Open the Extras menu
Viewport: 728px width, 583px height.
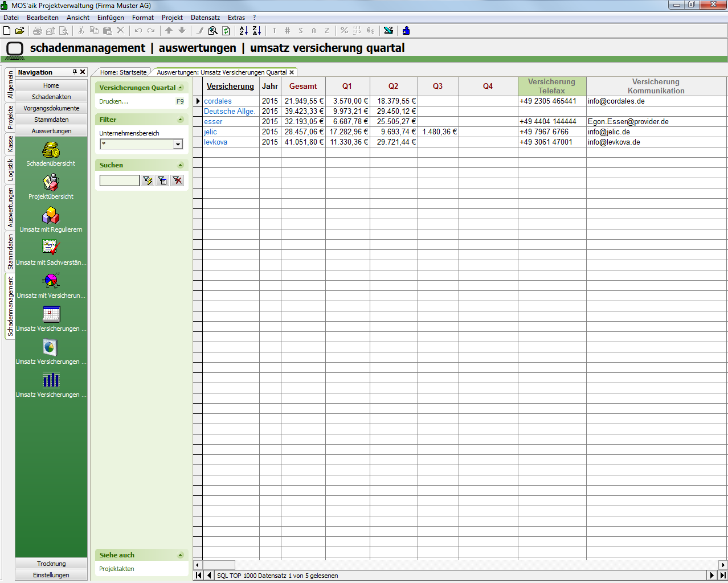pos(236,18)
